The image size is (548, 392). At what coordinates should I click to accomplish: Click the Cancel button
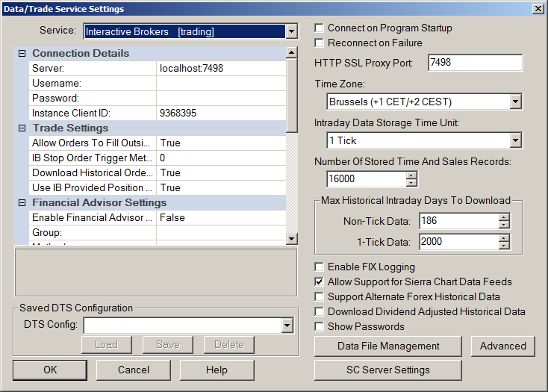pos(134,370)
